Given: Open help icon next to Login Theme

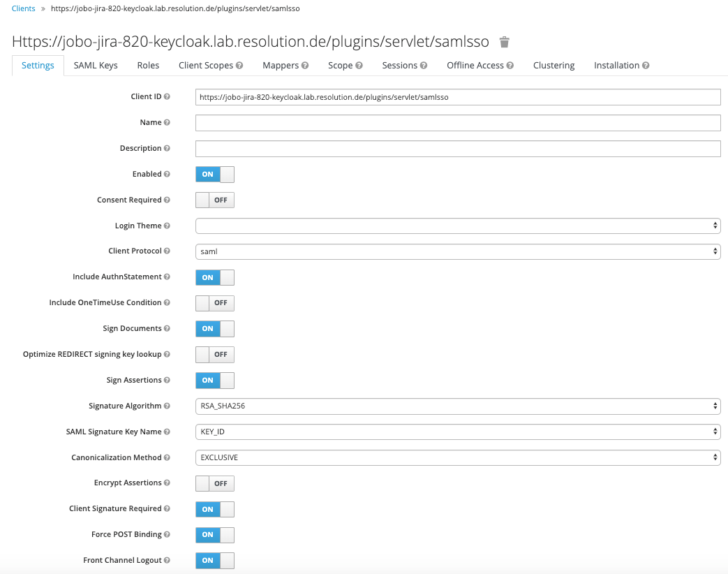Looking at the screenshot, I should pyautogui.click(x=167, y=226).
